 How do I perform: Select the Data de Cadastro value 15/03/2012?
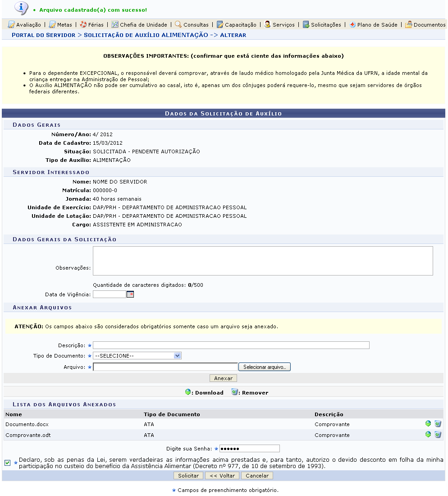coord(108,143)
